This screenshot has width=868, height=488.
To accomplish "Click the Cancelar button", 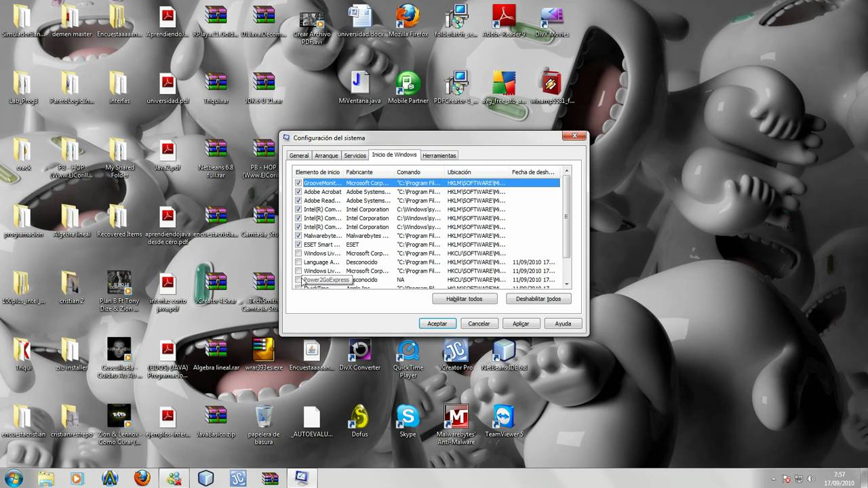I will (x=479, y=324).
